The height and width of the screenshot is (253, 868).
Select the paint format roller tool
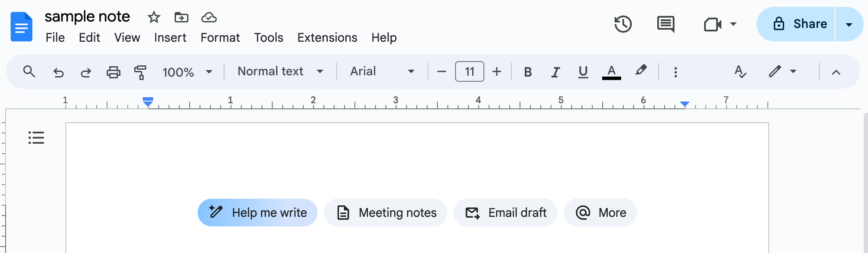(x=140, y=72)
